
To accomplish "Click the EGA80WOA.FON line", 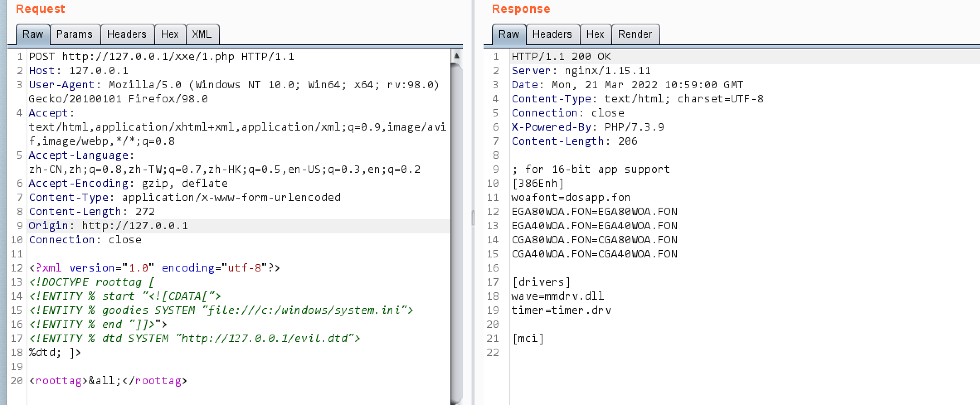I will (x=594, y=212).
